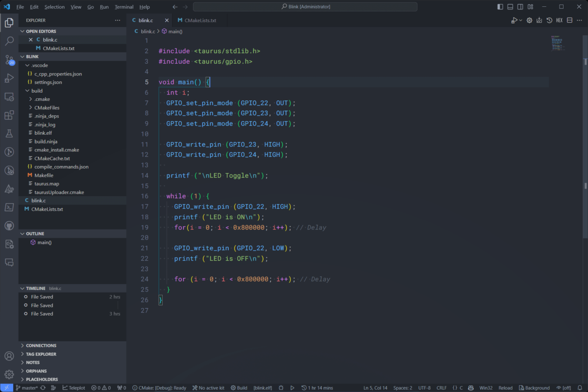
Task: Click CMake: [Debug]: Ready status item
Action: (x=159, y=388)
